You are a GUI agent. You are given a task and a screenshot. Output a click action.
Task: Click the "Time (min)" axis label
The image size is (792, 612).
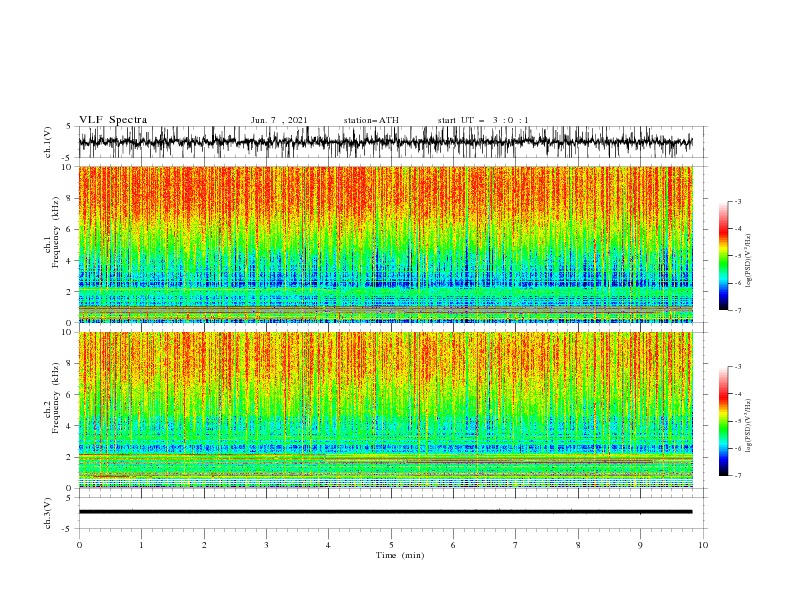(x=400, y=555)
